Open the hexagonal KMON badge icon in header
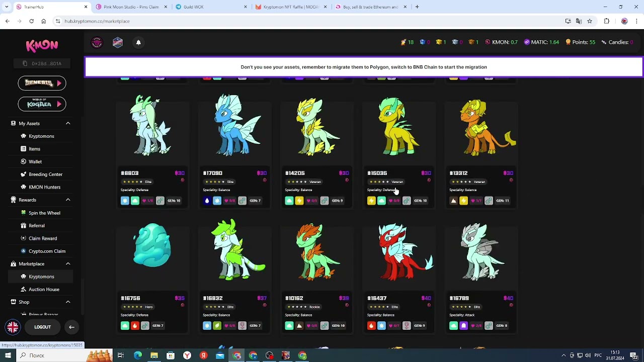 pyautogui.click(x=118, y=43)
